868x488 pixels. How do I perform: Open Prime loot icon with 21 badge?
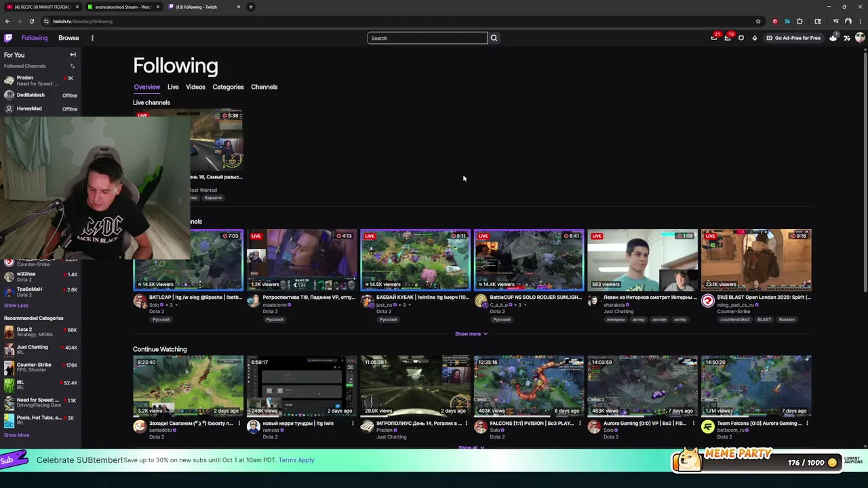pos(714,38)
